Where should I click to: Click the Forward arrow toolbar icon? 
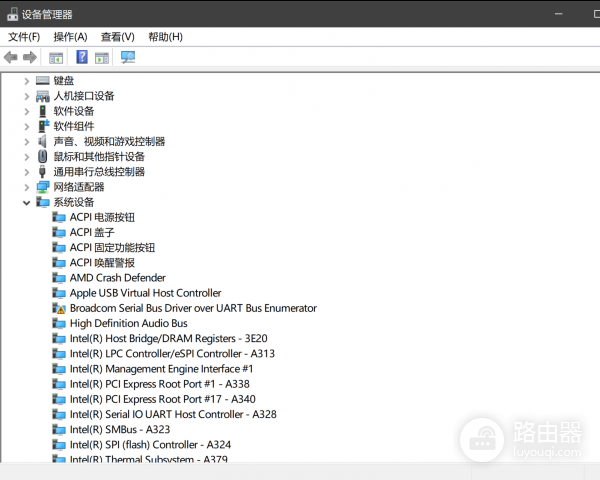pos(30,57)
